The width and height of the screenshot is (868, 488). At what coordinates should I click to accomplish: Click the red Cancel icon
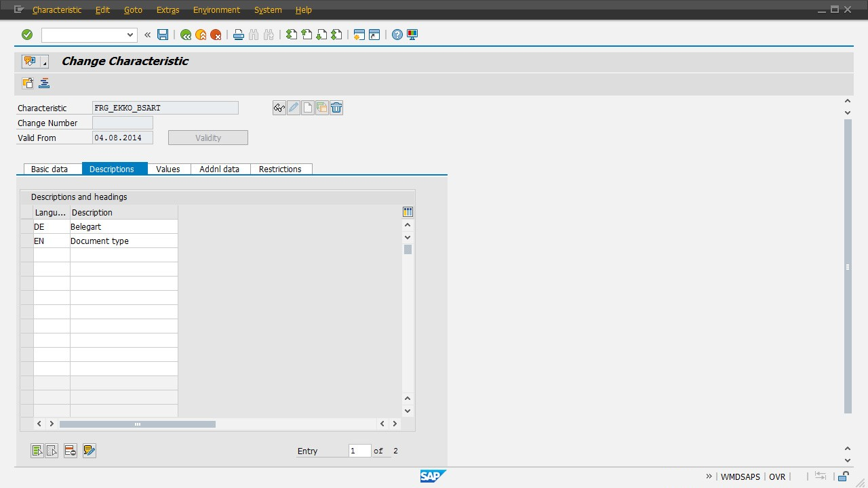coord(216,35)
